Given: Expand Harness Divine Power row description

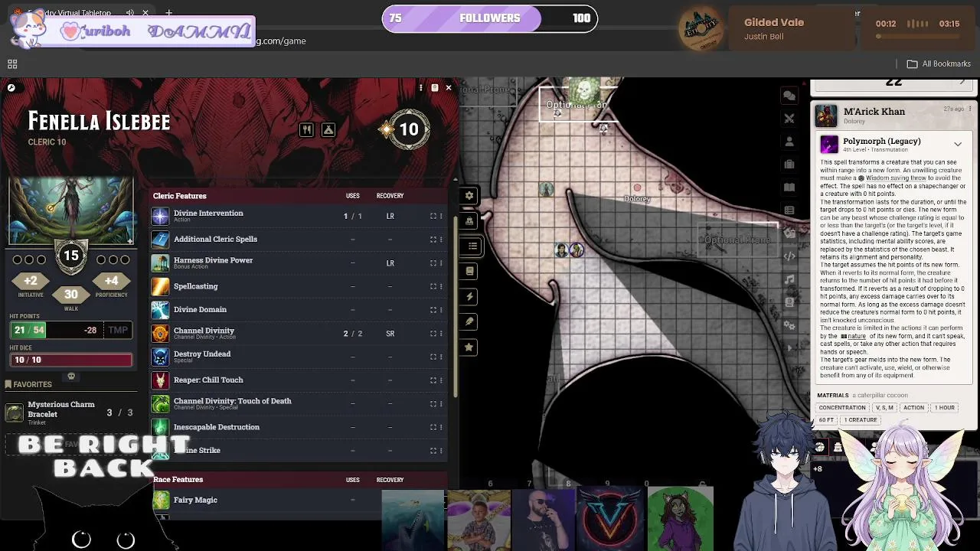Looking at the screenshot, I should 433,262.
